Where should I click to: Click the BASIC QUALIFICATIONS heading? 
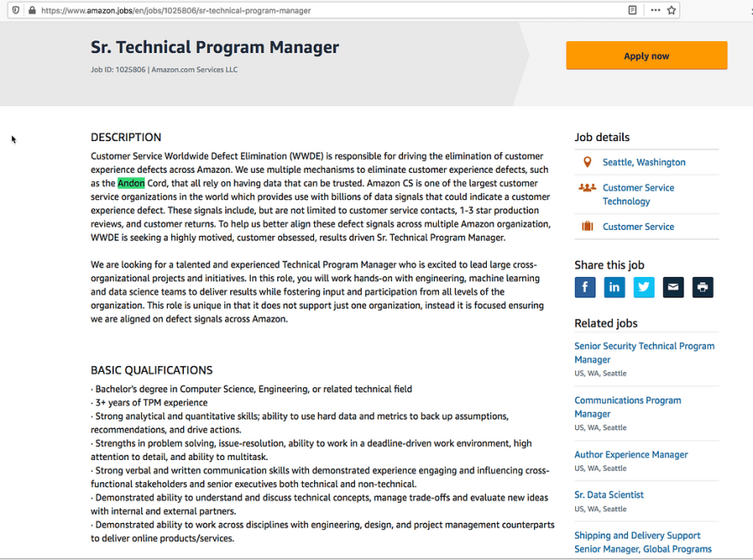(x=151, y=370)
